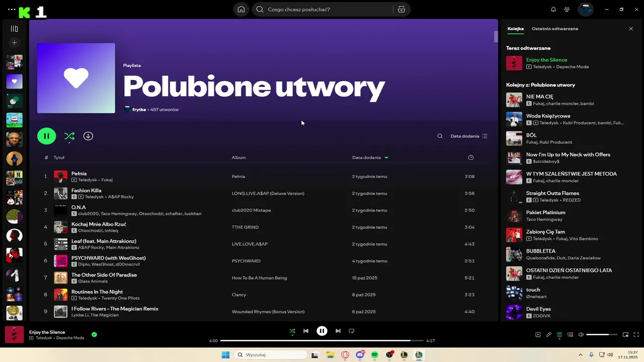Go to Spotify home via house icon
Image resolution: width=644 pixels, height=362 pixels.
[x=241, y=9]
